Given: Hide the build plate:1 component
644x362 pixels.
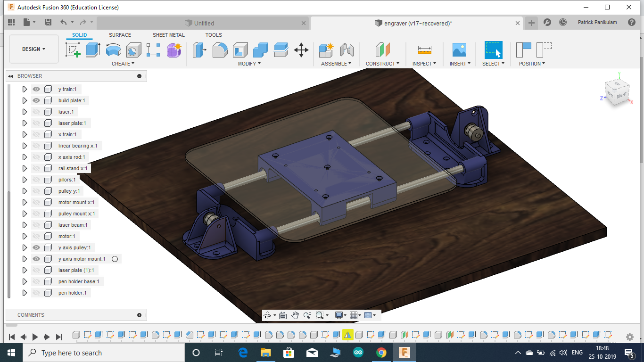Looking at the screenshot, I should click(36, 100).
